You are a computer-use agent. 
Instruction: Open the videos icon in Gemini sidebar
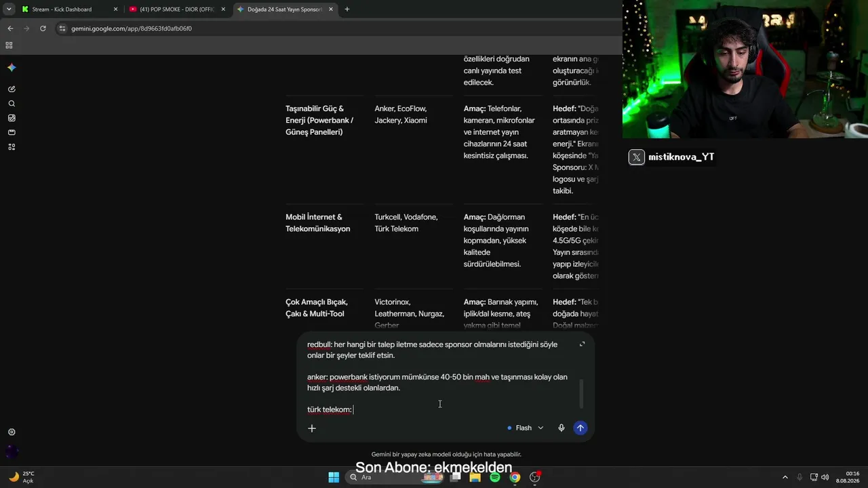pyautogui.click(x=12, y=132)
